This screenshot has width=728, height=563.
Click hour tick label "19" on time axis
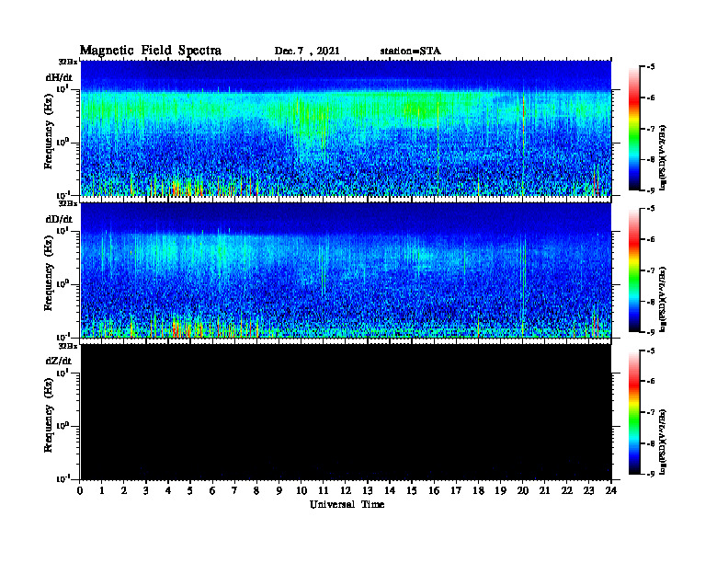(x=500, y=490)
